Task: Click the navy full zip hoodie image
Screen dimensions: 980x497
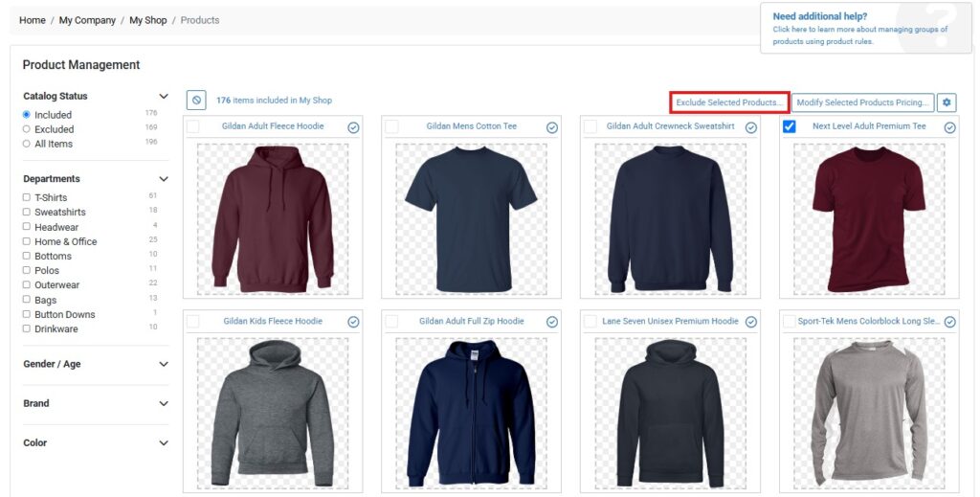Action: tap(471, 414)
